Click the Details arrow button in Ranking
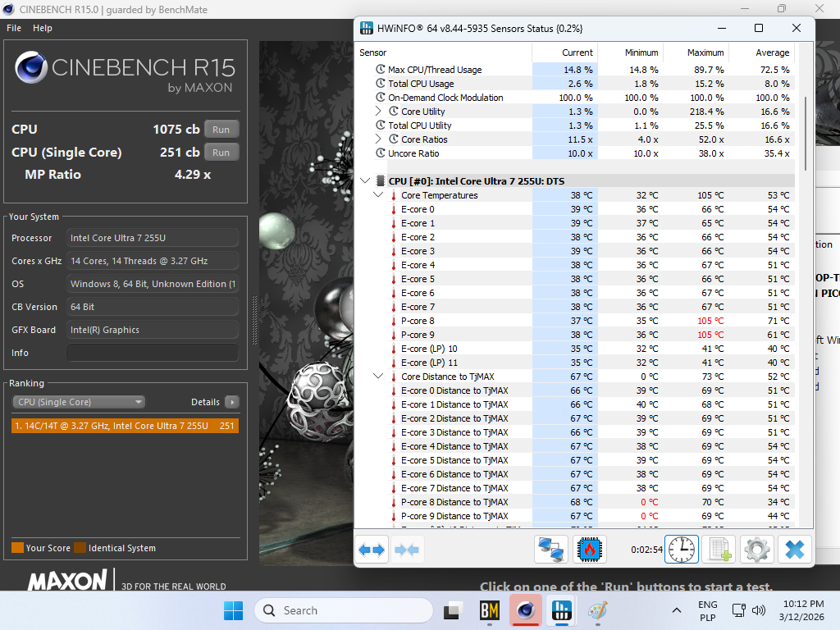840x630 pixels. [x=232, y=402]
